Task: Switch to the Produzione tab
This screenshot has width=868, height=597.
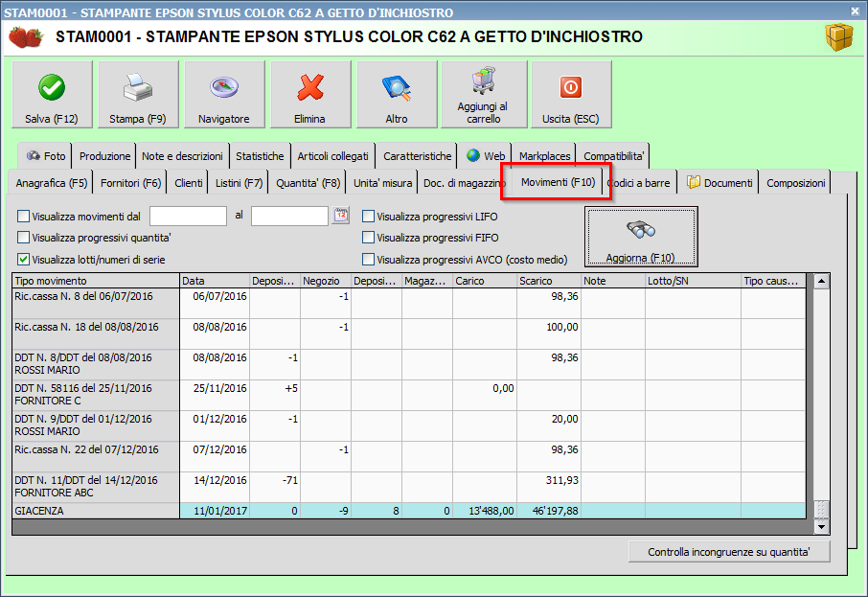Action: 104,156
